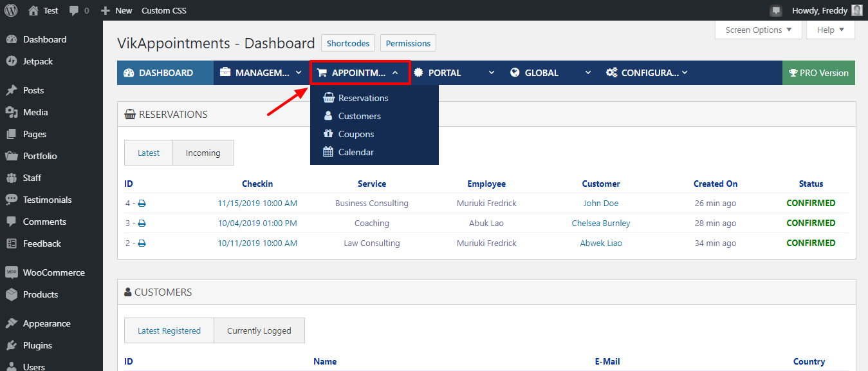
Task: Open checkin 11/15/2019 10:00 AM link
Action: pos(257,204)
